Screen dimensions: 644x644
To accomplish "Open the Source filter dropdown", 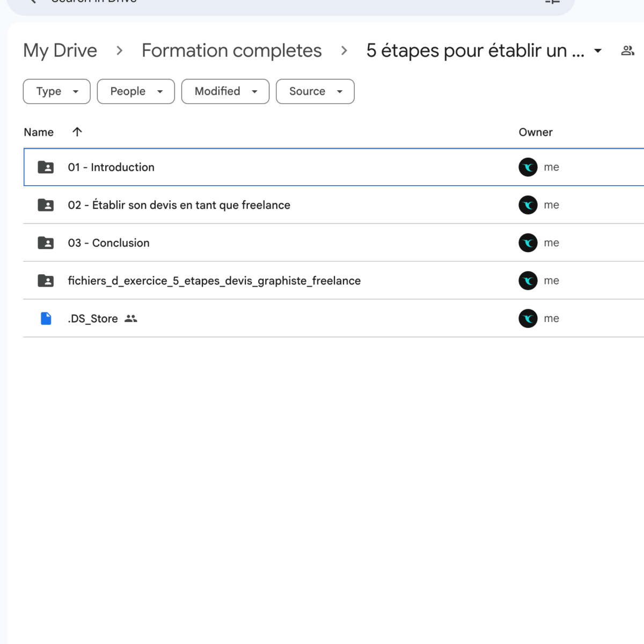I will pos(315,92).
